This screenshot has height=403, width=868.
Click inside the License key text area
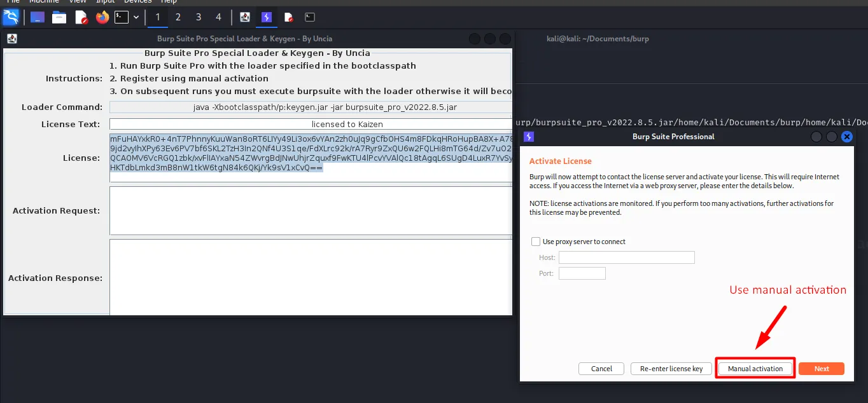(x=311, y=158)
